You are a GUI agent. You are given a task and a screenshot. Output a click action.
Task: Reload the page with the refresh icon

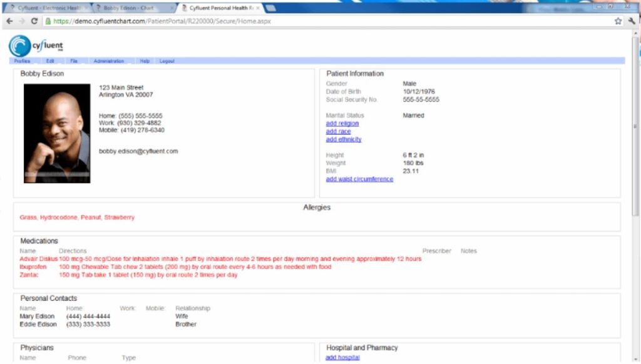click(36, 21)
